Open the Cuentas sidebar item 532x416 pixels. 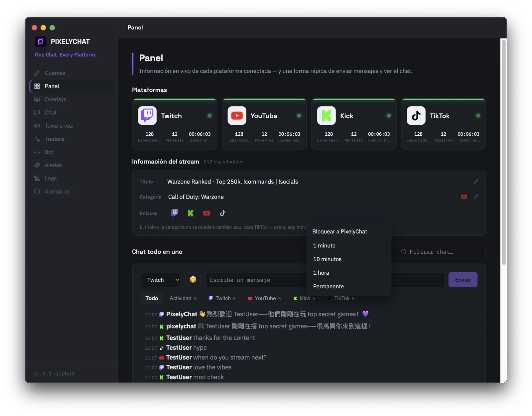point(71,73)
